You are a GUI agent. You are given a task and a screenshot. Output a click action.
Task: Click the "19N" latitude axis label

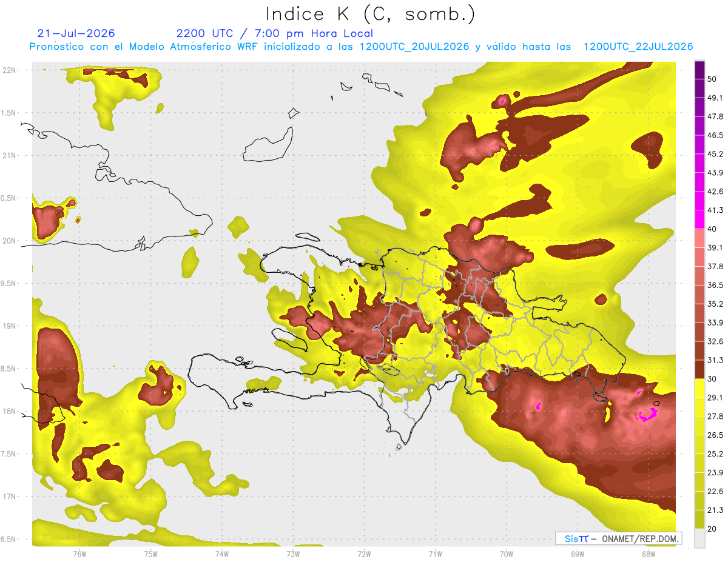click(10, 326)
